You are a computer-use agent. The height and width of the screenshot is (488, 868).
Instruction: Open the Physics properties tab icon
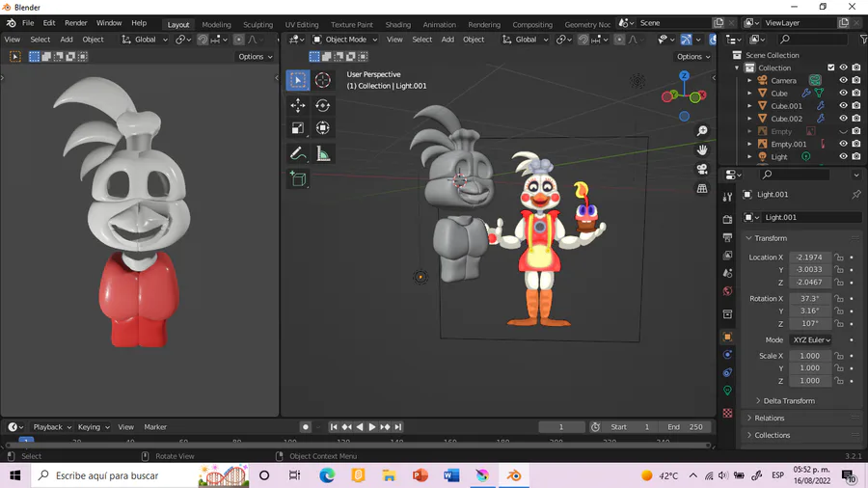[727, 355]
